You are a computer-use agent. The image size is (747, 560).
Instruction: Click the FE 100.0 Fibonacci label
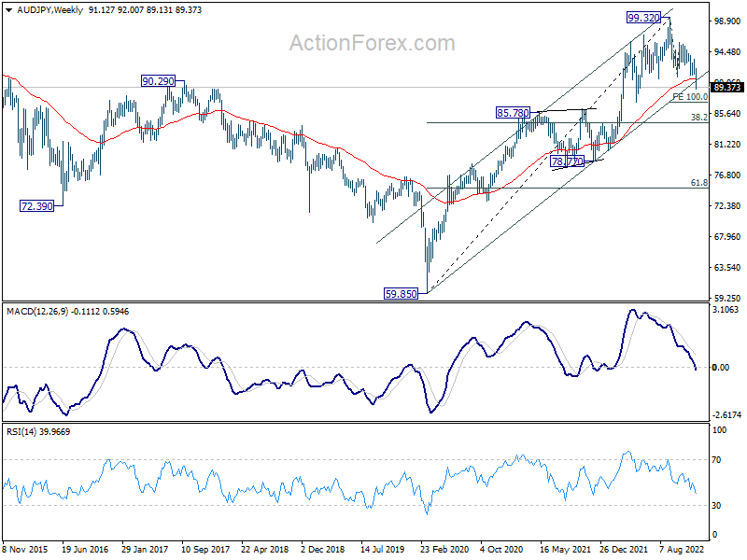[690, 97]
